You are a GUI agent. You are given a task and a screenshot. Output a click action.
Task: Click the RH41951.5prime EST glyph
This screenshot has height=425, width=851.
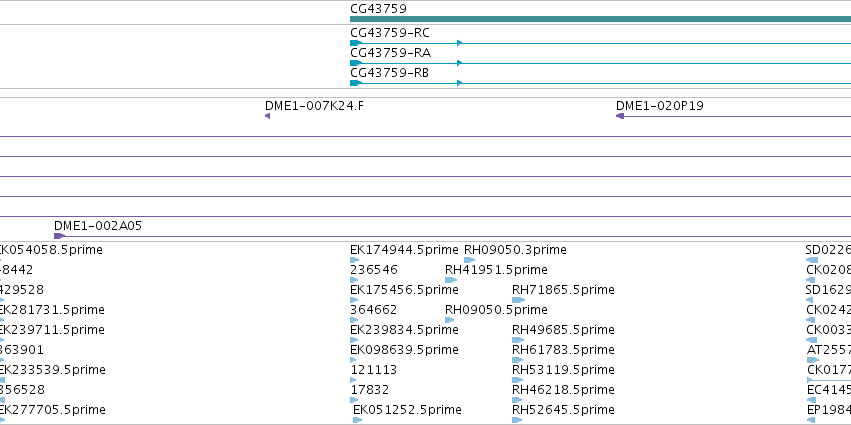(451, 280)
